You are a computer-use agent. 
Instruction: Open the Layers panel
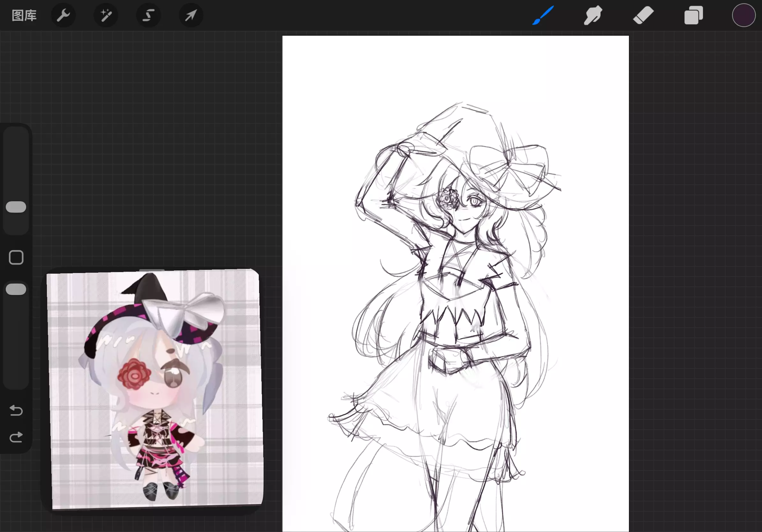point(693,15)
